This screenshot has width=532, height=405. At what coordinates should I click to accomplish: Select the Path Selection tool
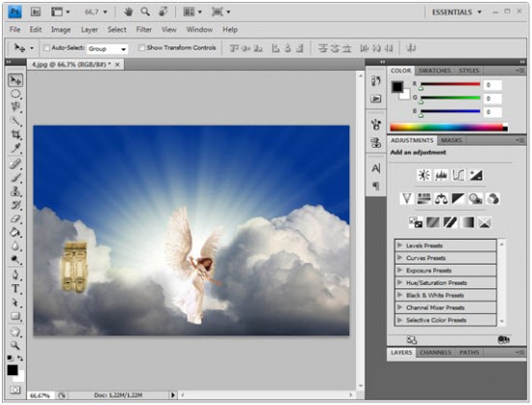click(15, 303)
